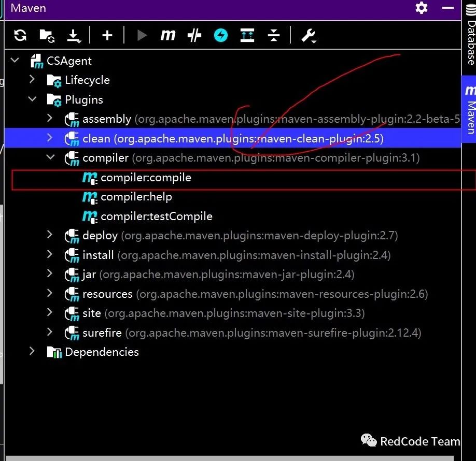Add Maven project with plus icon

point(107,36)
